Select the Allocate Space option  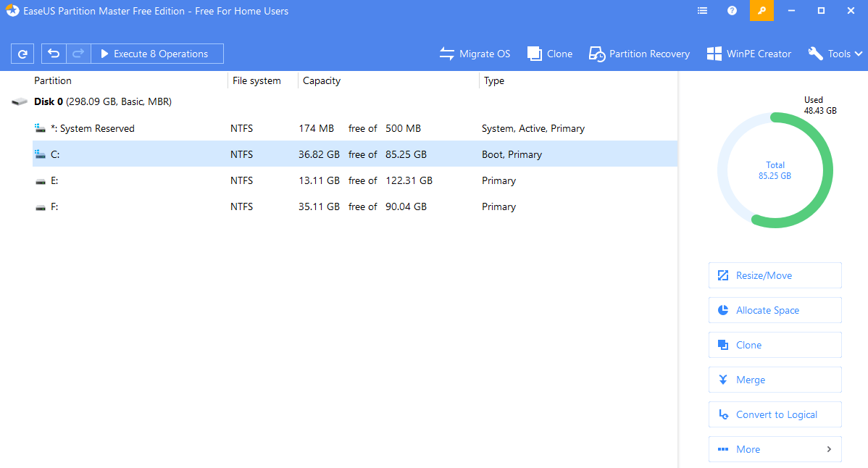(775, 310)
